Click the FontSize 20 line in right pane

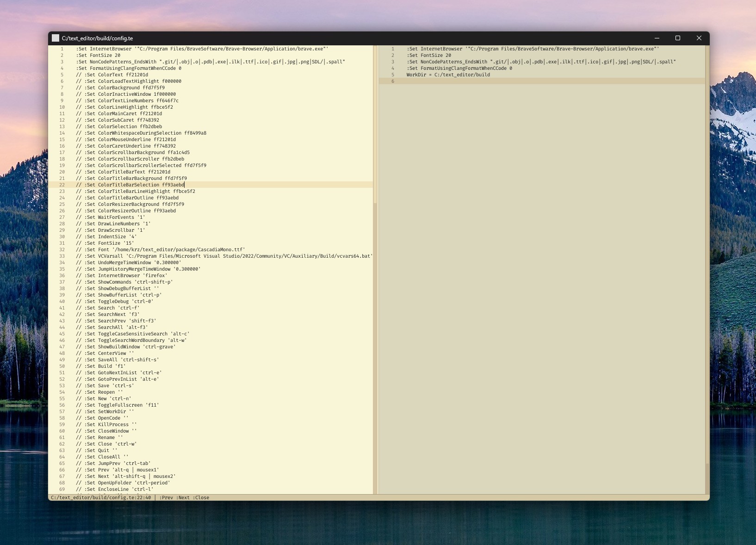(x=429, y=56)
